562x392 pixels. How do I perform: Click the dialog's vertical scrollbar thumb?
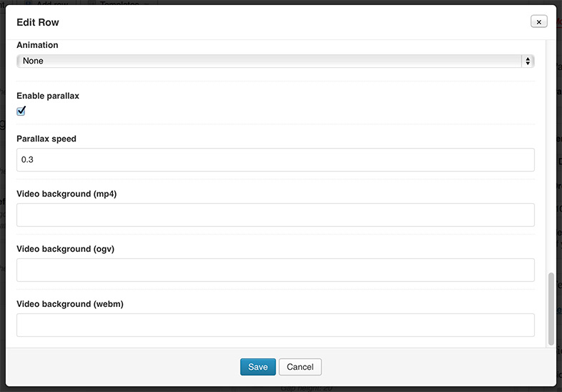(551, 309)
